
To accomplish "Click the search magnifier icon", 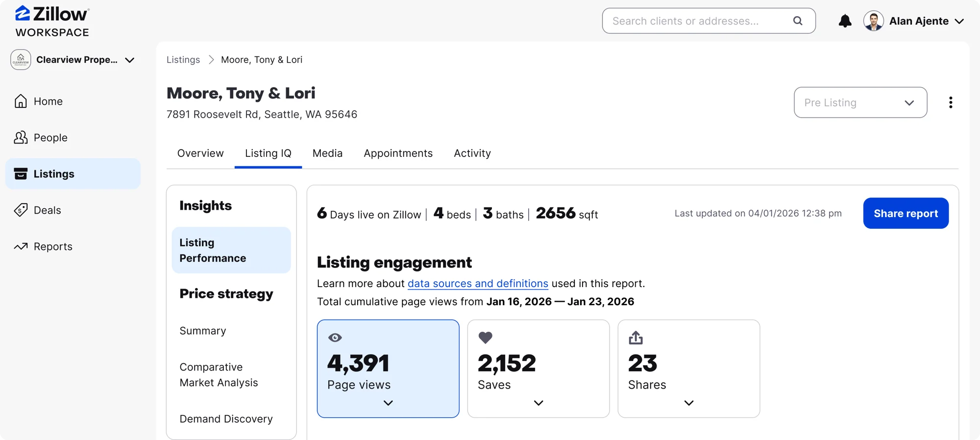I will tap(798, 21).
